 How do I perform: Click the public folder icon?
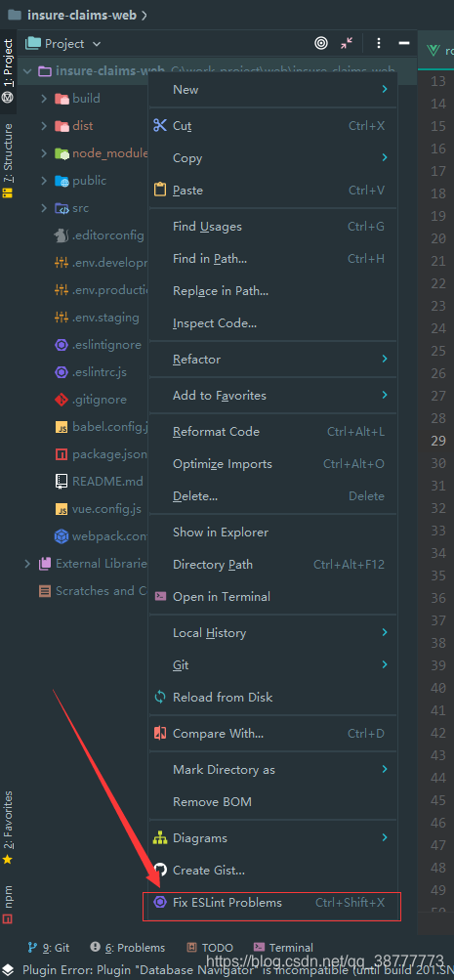pos(62,181)
